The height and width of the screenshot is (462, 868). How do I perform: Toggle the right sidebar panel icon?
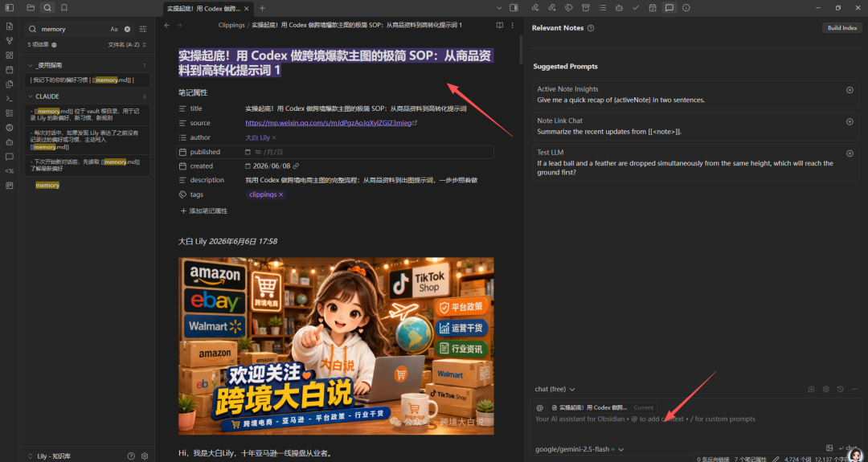point(514,8)
